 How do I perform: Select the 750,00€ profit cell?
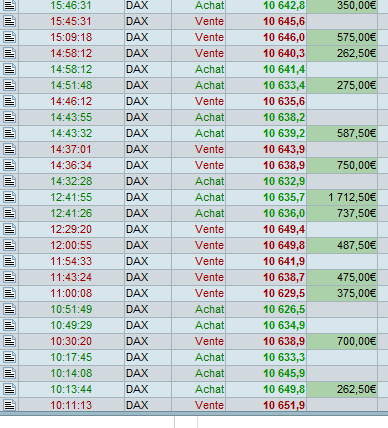point(342,165)
